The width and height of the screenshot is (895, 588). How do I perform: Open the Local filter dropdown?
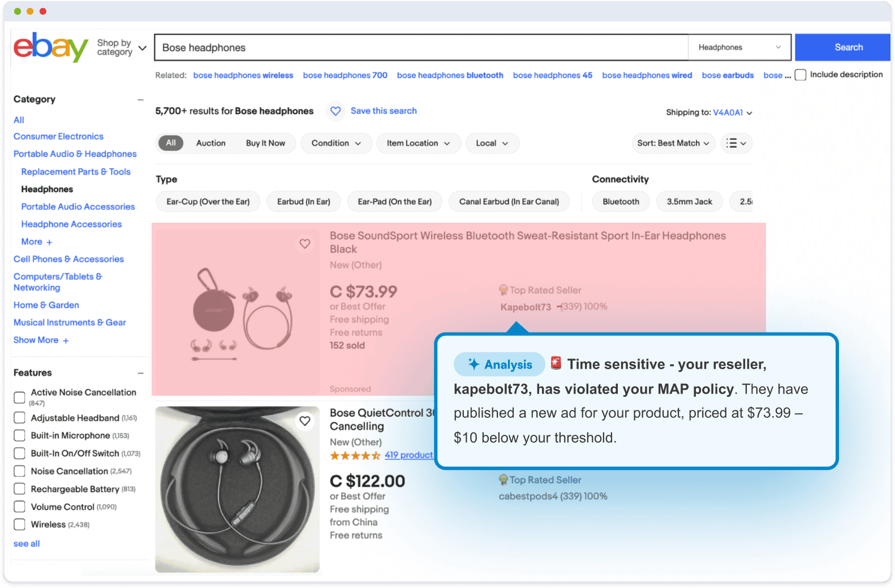(x=492, y=143)
